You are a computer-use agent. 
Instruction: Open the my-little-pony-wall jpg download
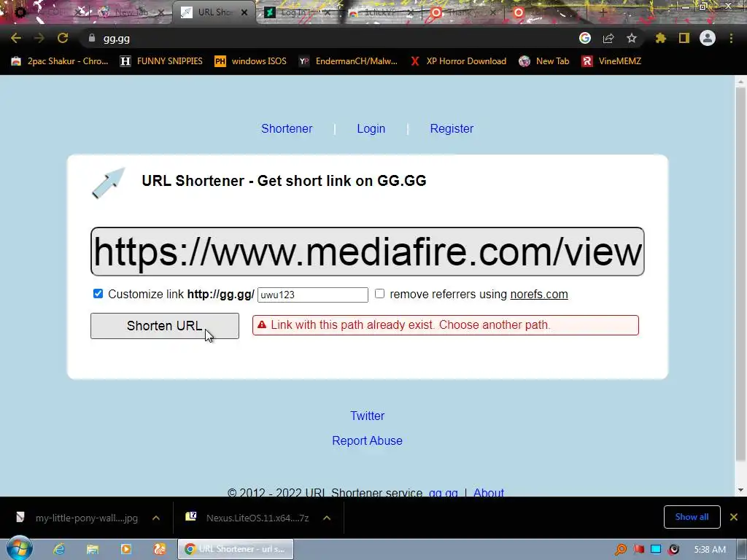tap(79, 518)
